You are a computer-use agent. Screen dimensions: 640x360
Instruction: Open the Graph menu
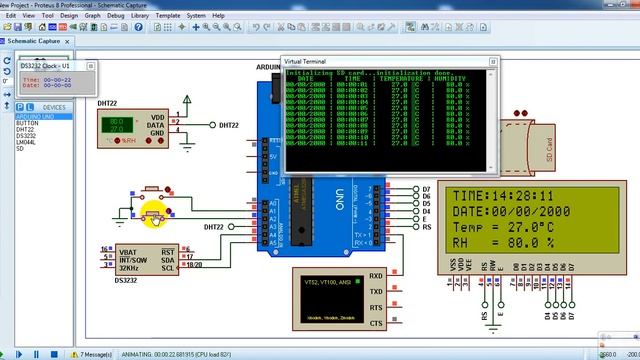pos(93,16)
